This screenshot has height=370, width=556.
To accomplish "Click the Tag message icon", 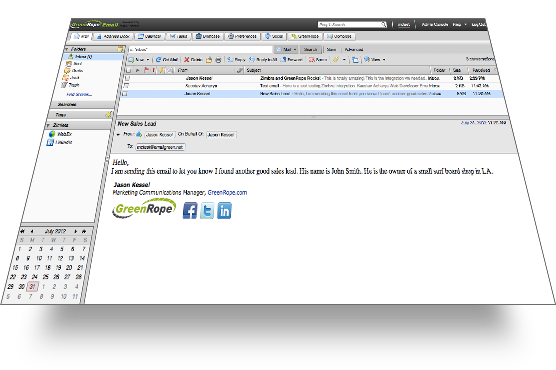I will coord(336,60).
